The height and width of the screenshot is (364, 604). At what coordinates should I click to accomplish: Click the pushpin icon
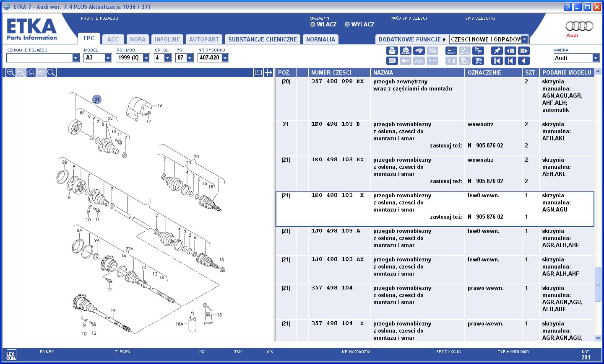click(497, 51)
